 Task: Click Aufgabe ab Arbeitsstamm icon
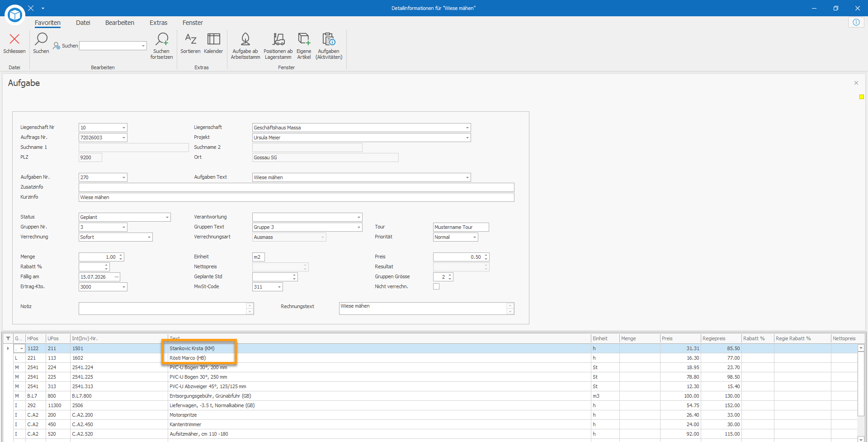point(245,39)
